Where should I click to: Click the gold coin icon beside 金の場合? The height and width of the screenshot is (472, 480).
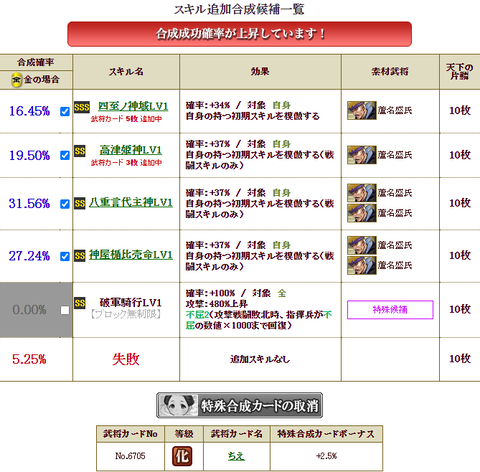pyautogui.click(x=17, y=80)
